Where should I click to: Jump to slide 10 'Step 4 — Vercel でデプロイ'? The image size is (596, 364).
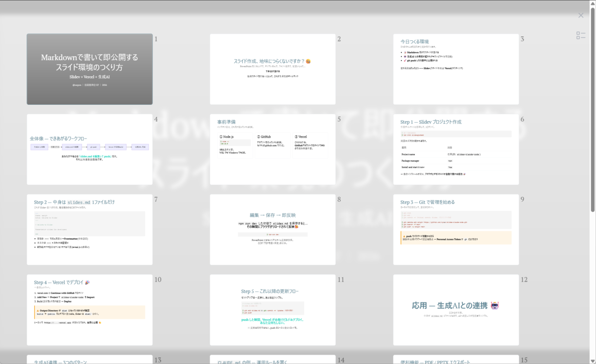tap(90, 310)
